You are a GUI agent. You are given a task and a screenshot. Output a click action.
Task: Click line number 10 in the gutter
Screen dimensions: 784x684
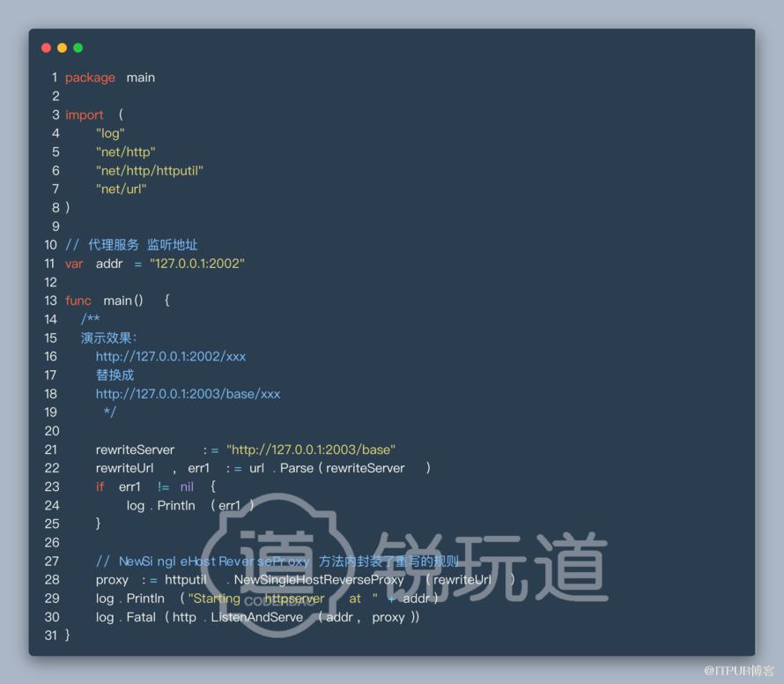(51, 245)
